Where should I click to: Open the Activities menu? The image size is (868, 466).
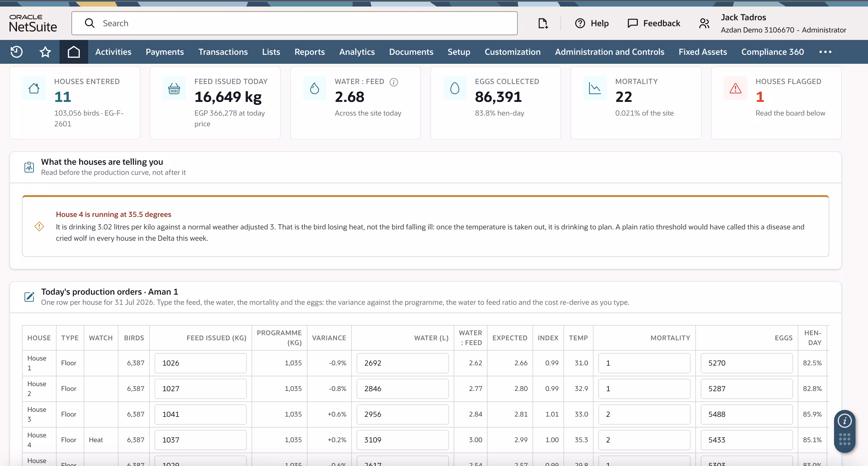pos(113,52)
